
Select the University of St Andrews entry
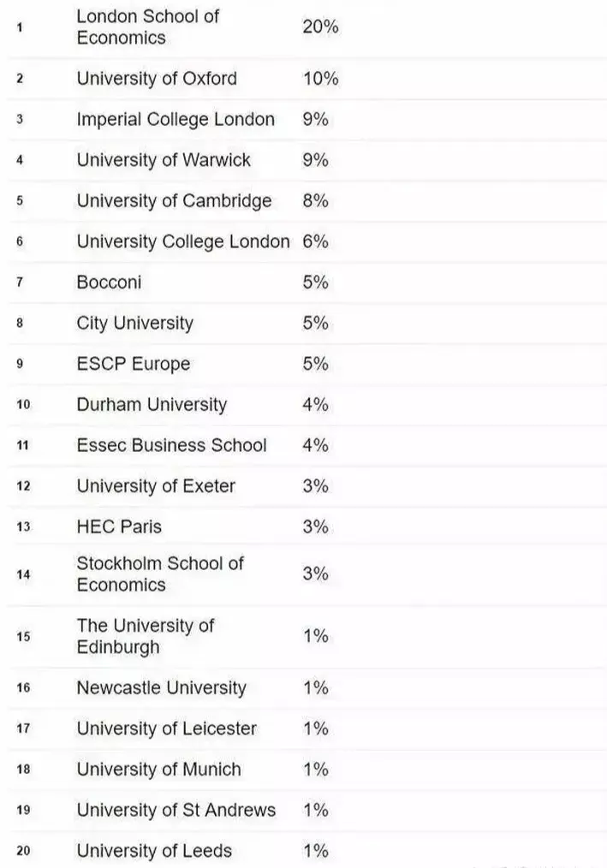[176, 810]
